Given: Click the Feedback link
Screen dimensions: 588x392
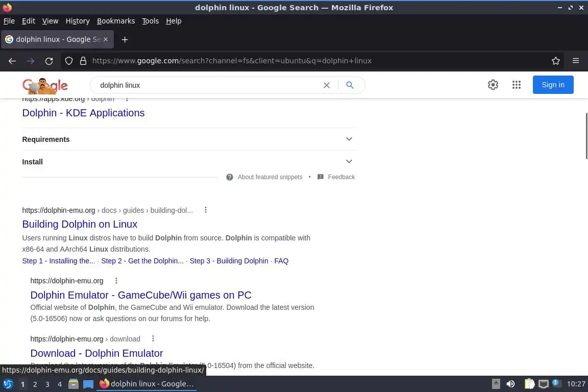Looking at the screenshot, I should pyautogui.click(x=341, y=177).
